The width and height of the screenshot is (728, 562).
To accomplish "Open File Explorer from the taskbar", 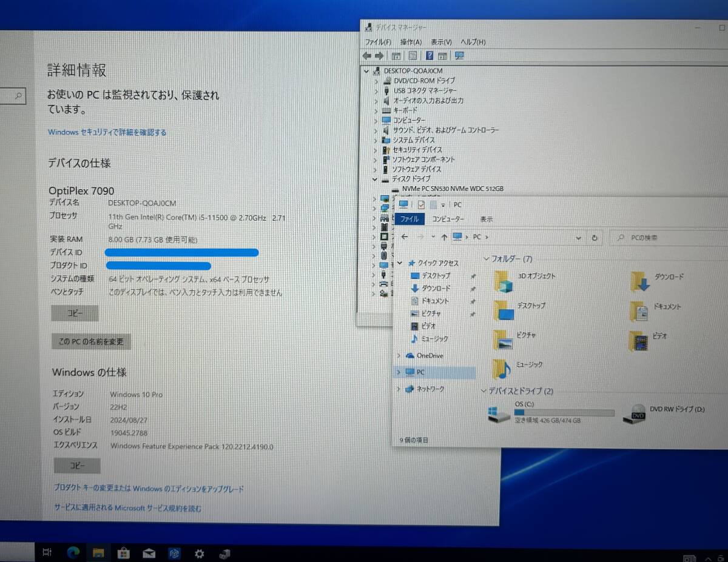I will tap(98, 553).
